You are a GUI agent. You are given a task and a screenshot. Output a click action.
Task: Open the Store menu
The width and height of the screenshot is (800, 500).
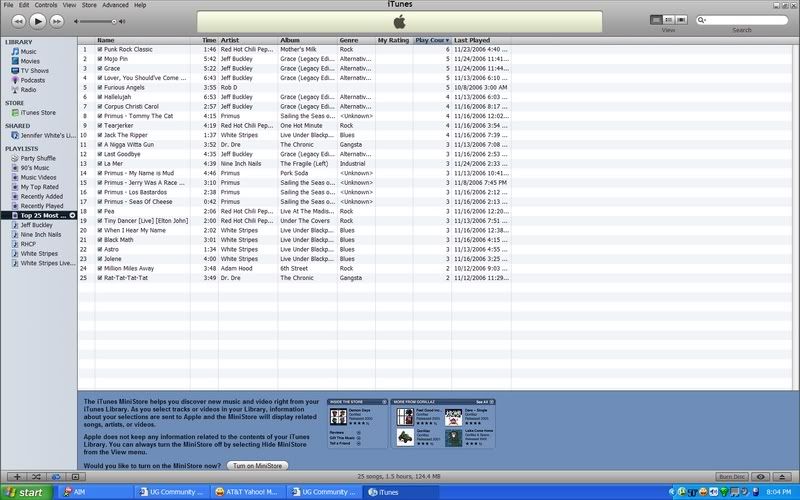[x=89, y=5]
